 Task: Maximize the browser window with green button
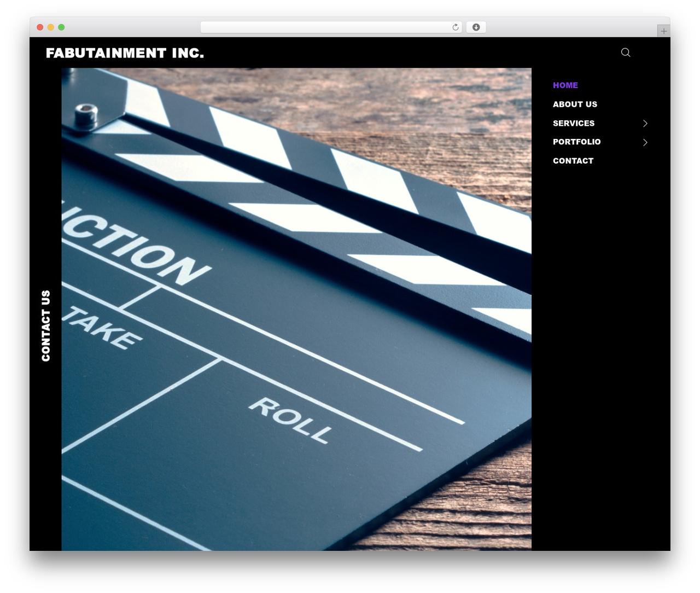[x=61, y=27]
